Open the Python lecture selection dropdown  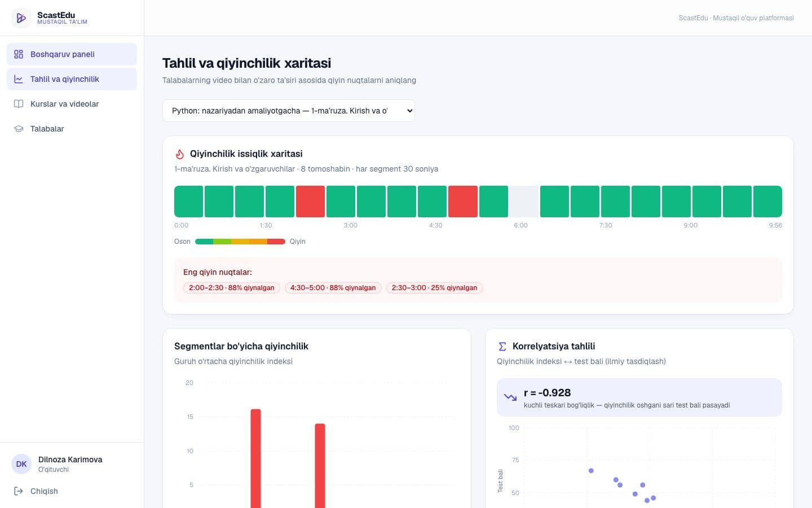(289, 111)
